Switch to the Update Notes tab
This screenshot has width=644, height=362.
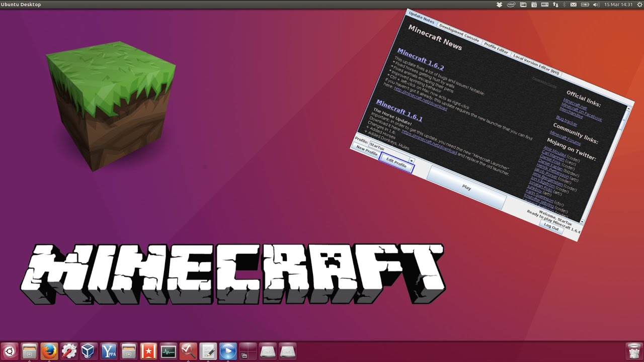tap(421, 17)
